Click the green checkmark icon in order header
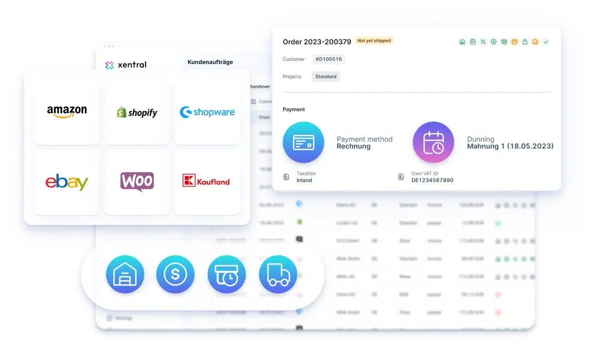The height and width of the screenshot is (364, 596). click(546, 42)
